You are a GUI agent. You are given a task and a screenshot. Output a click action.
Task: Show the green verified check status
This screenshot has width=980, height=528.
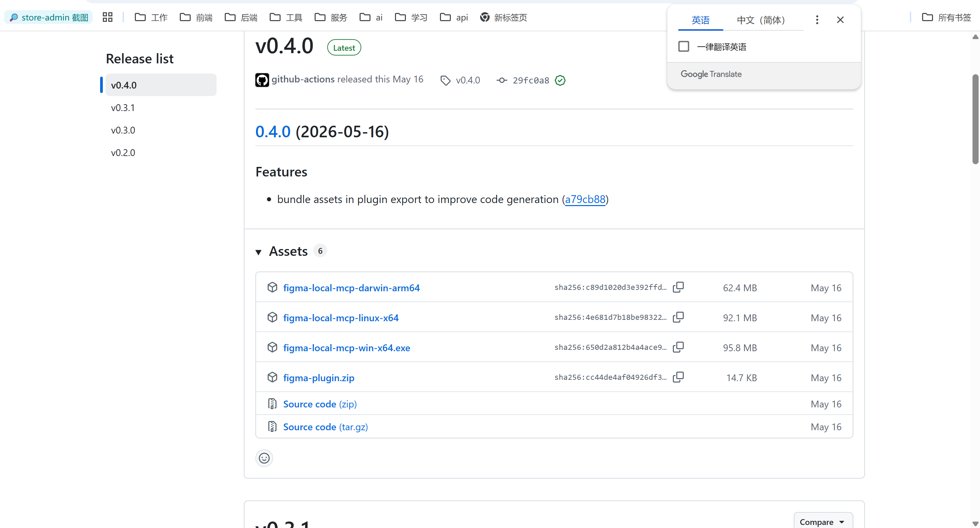(560, 80)
